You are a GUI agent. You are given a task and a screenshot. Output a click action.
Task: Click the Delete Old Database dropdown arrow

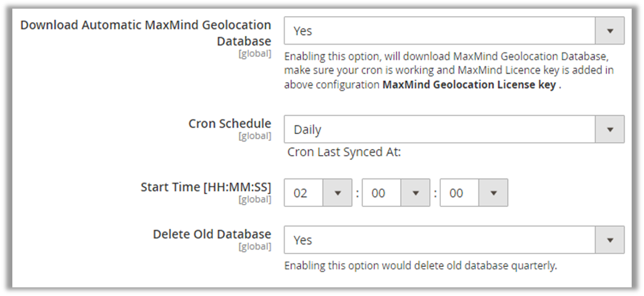(x=610, y=240)
